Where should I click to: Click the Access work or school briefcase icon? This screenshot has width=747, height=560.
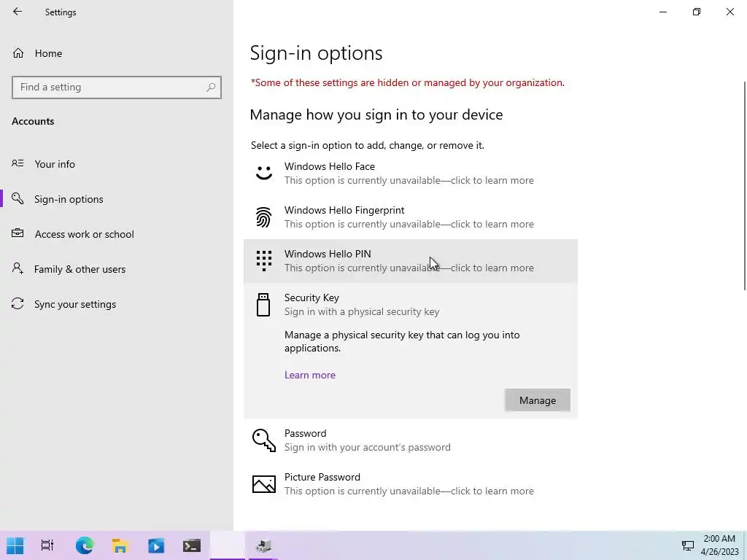coord(18,233)
